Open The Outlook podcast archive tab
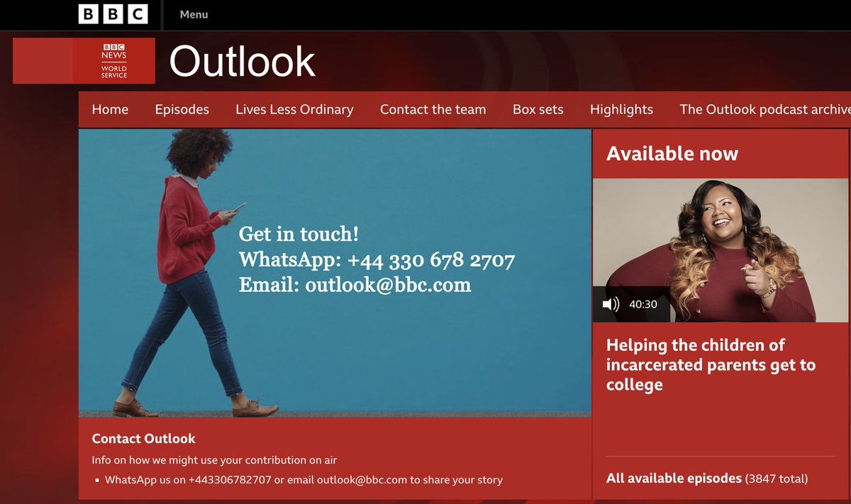 (x=764, y=109)
